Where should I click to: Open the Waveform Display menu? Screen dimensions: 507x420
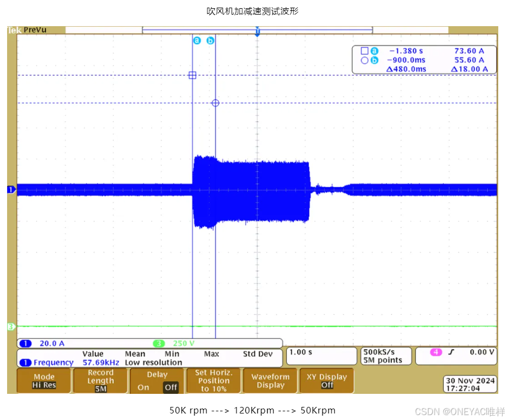point(270,381)
